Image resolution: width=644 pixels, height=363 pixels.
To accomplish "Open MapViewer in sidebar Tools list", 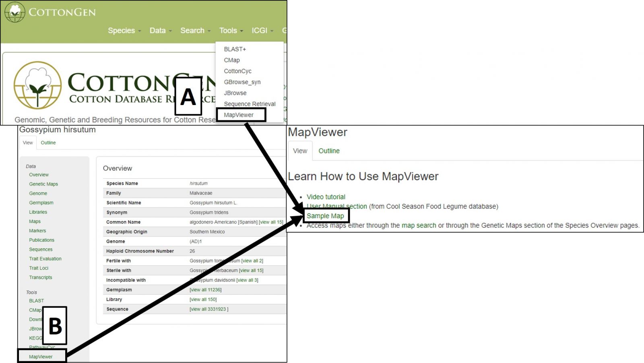I will (x=41, y=357).
